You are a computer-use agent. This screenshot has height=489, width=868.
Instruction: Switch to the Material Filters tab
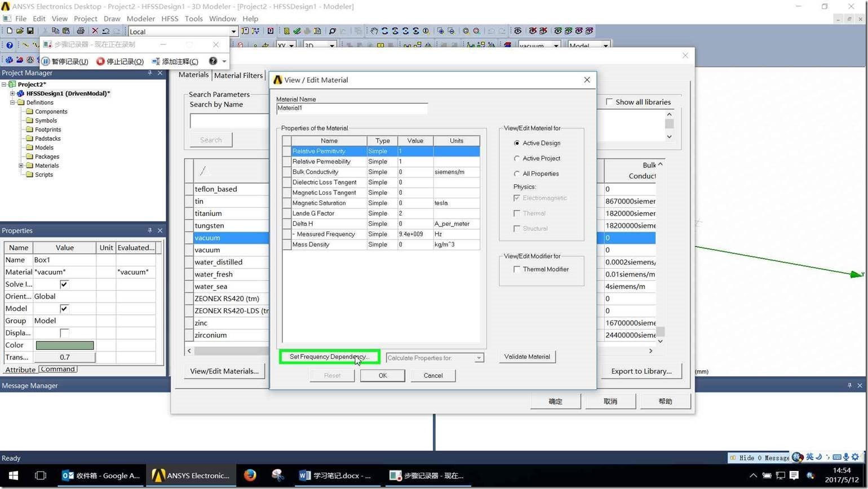pos(238,75)
